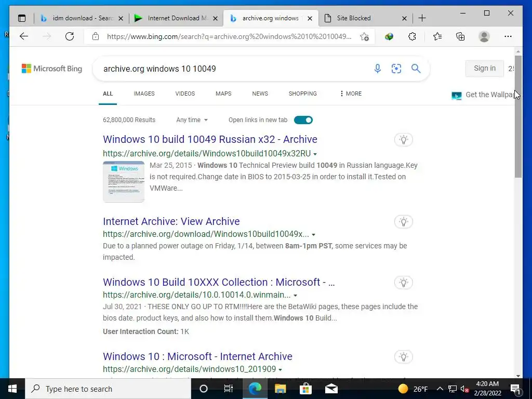
Task: Expand URL options for archive.org/download result
Action: coord(313,235)
